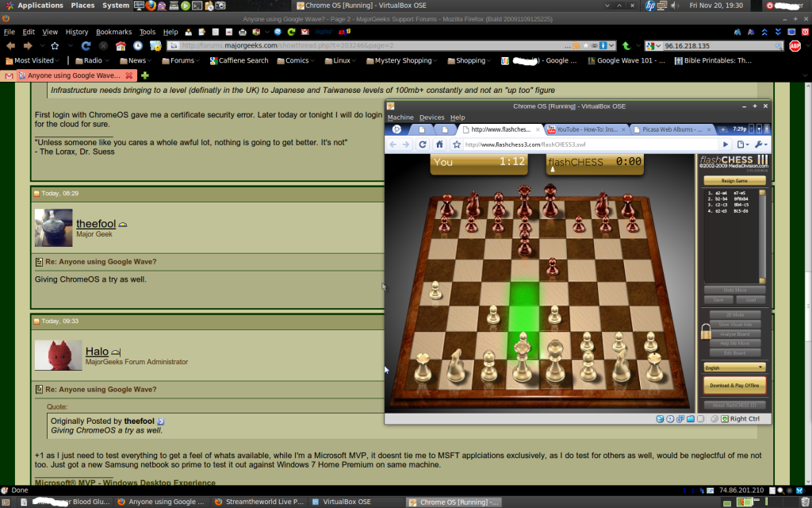Bookmark the flashchess page with the star icon
Image resolution: width=812 pixels, height=508 pixels.
[x=456, y=144]
